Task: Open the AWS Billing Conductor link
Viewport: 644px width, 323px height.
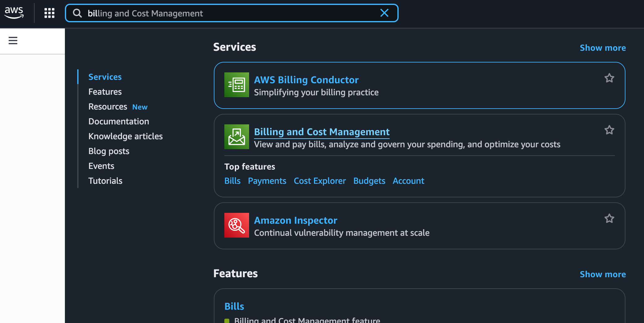Action: coord(306,80)
